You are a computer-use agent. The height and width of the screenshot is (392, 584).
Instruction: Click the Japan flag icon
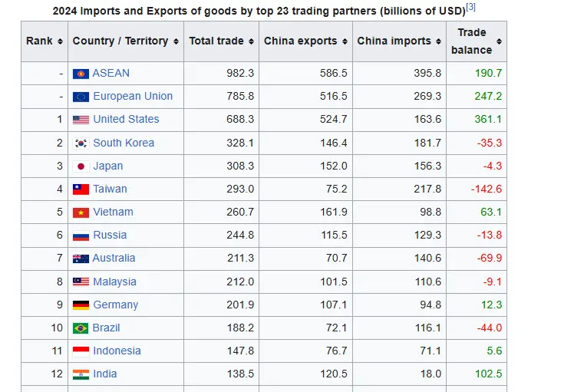81,166
